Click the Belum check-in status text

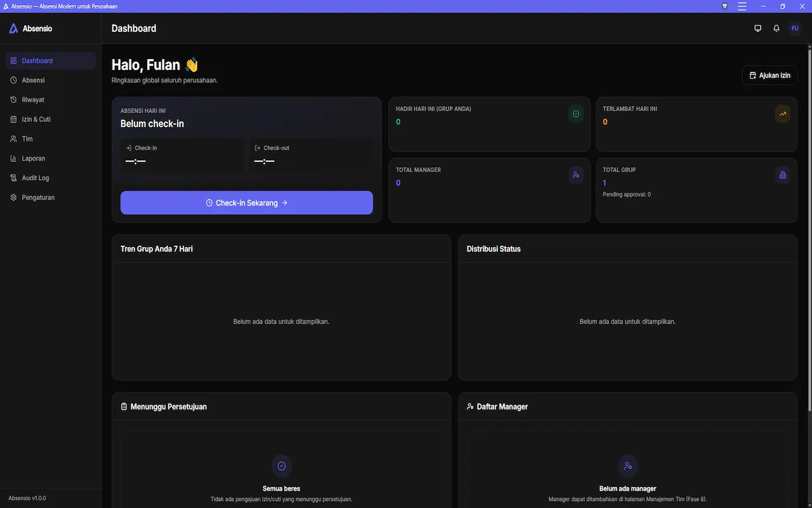152,124
